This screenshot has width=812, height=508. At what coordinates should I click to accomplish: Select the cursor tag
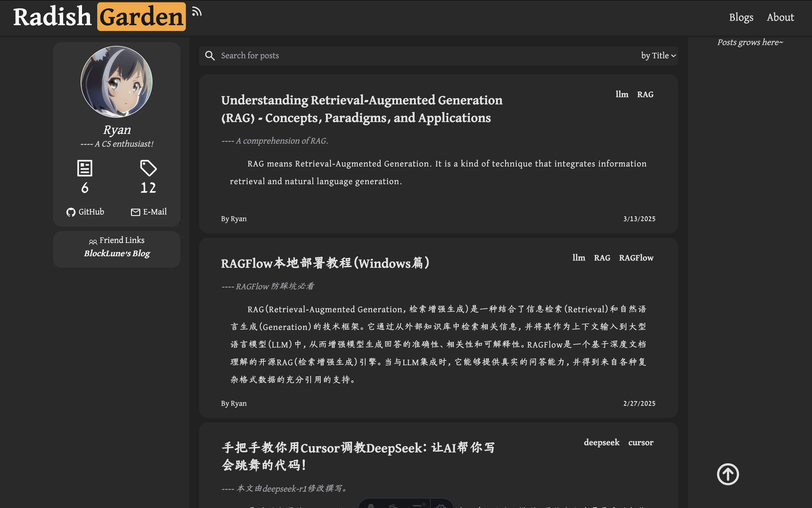(641, 442)
